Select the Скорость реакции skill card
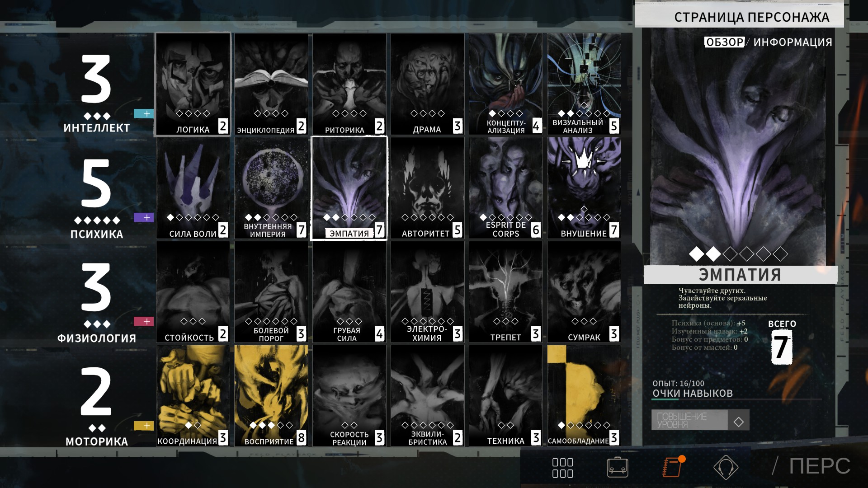 coord(349,396)
